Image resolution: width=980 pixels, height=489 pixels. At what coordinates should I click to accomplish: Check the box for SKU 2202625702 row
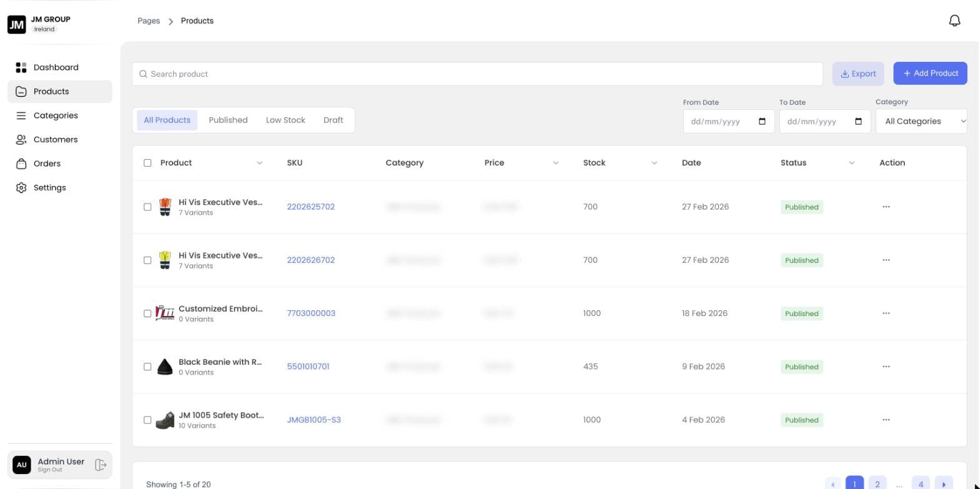pos(147,207)
